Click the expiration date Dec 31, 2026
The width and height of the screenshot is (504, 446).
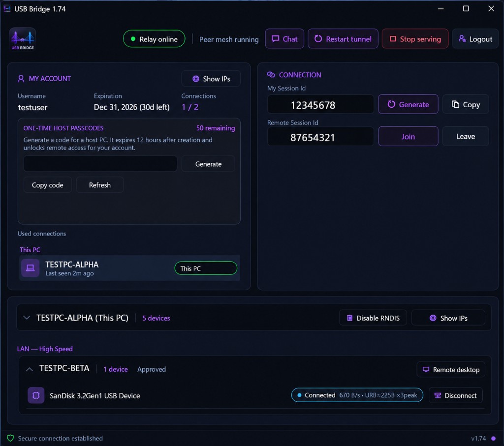pos(132,107)
